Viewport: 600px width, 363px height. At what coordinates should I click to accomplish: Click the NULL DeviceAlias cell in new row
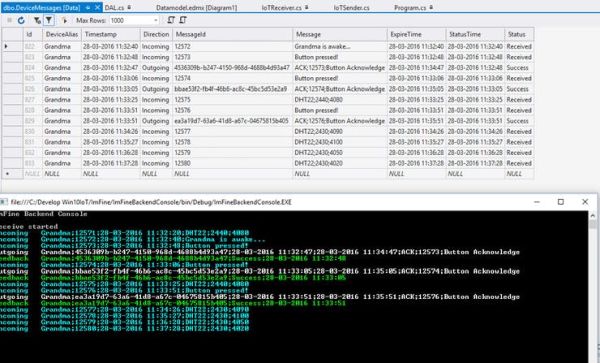[x=61, y=174]
